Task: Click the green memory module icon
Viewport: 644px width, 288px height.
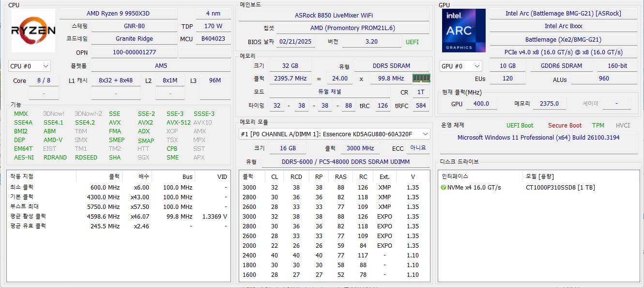Action: point(421,78)
